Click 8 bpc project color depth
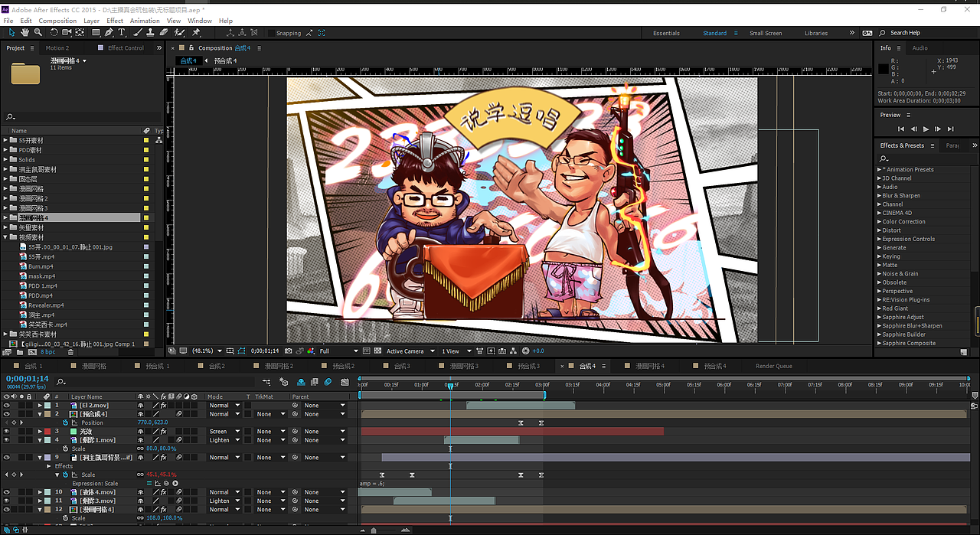The width and height of the screenshot is (980, 535). (47, 352)
